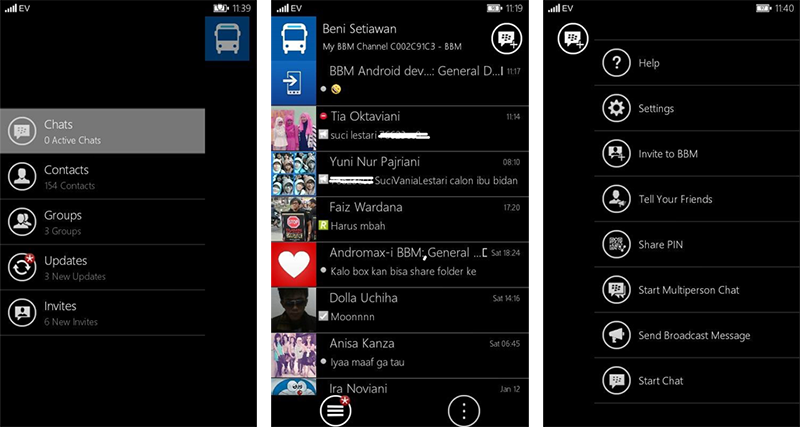The image size is (800, 427).
Task: Select the Groups menu entry
Action: coord(103,222)
